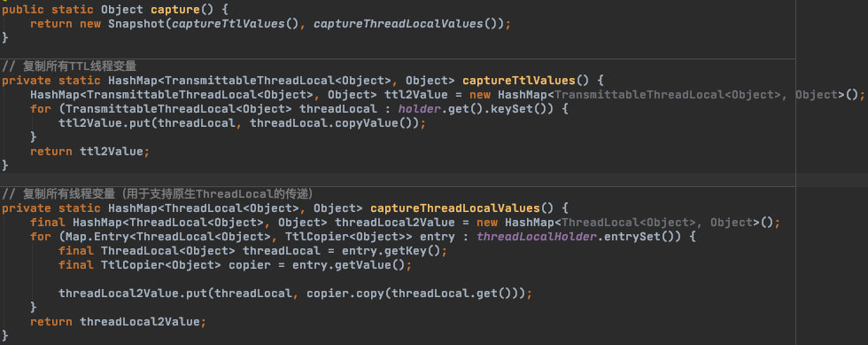Click the comment about 原生ThreadLocal的传递
Screen dimensions: 868x345
[159, 194]
